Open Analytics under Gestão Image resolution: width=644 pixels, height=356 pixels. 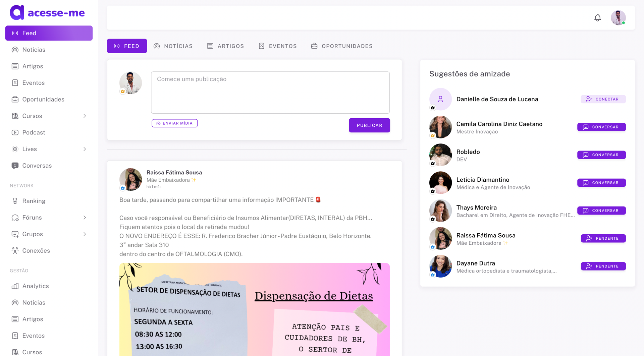point(35,286)
